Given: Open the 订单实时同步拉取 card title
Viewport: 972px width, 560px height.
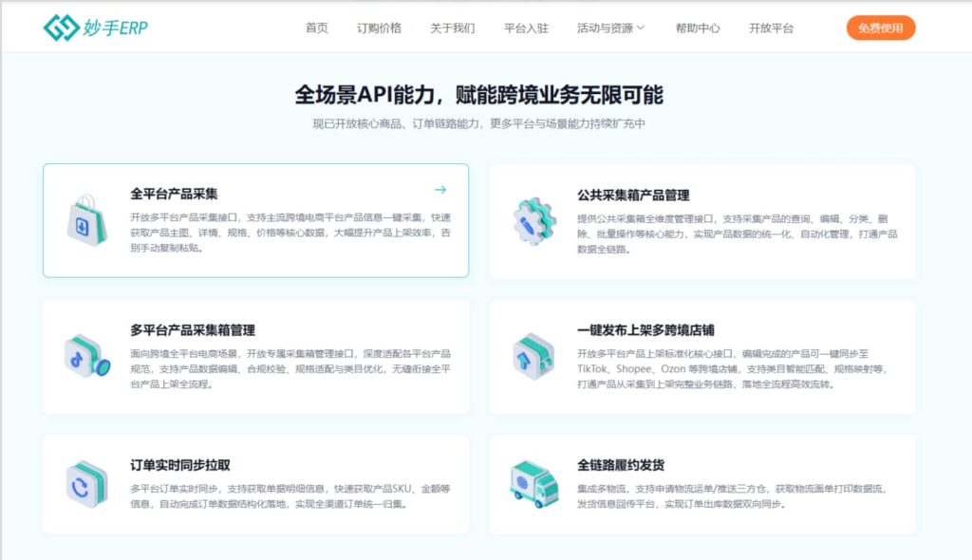Looking at the screenshot, I should click(179, 465).
